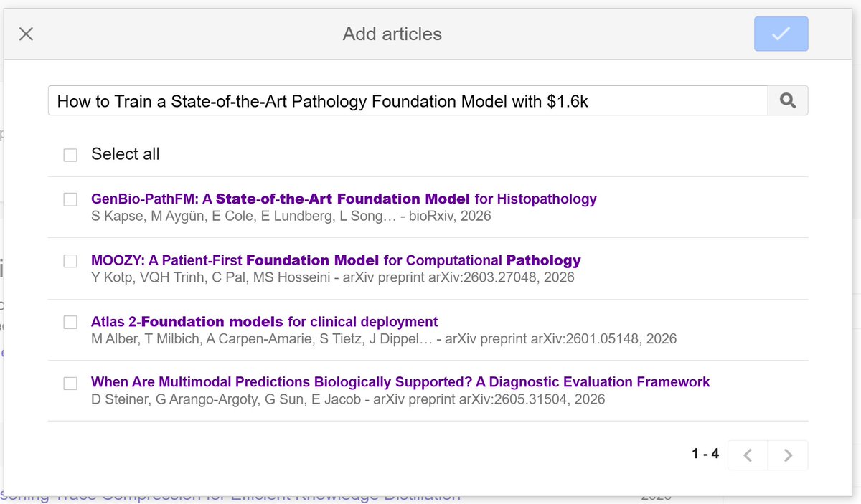Image resolution: width=861 pixels, height=504 pixels.
Task: Tick the Select all checkbox
Action: (x=70, y=155)
